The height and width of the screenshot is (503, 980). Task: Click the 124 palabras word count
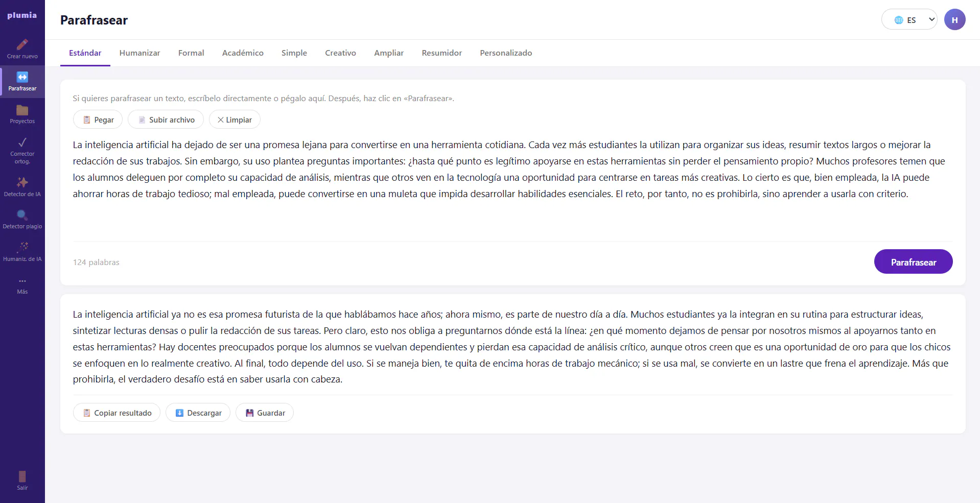tap(96, 262)
